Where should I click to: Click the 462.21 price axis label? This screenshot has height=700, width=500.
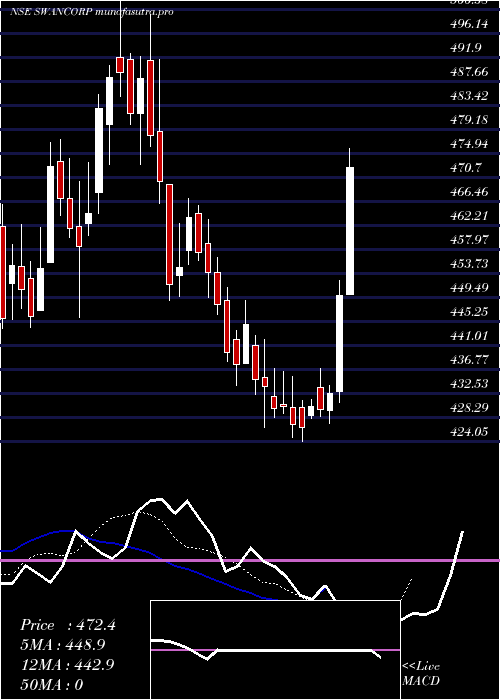(x=469, y=216)
